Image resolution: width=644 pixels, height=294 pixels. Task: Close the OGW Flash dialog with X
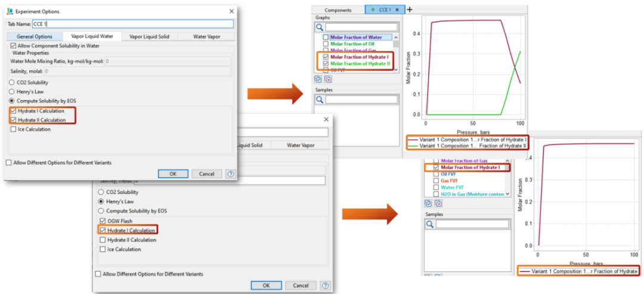pos(326,119)
